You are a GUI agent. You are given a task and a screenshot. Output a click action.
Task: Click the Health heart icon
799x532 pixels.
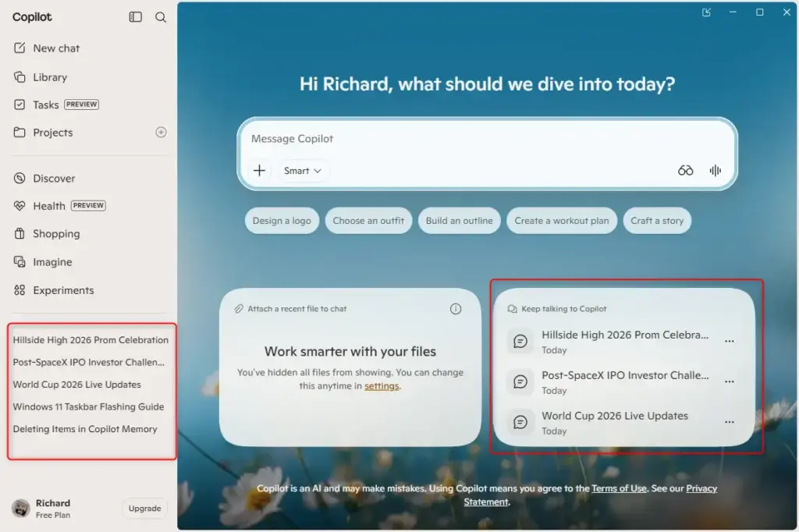click(x=20, y=206)
